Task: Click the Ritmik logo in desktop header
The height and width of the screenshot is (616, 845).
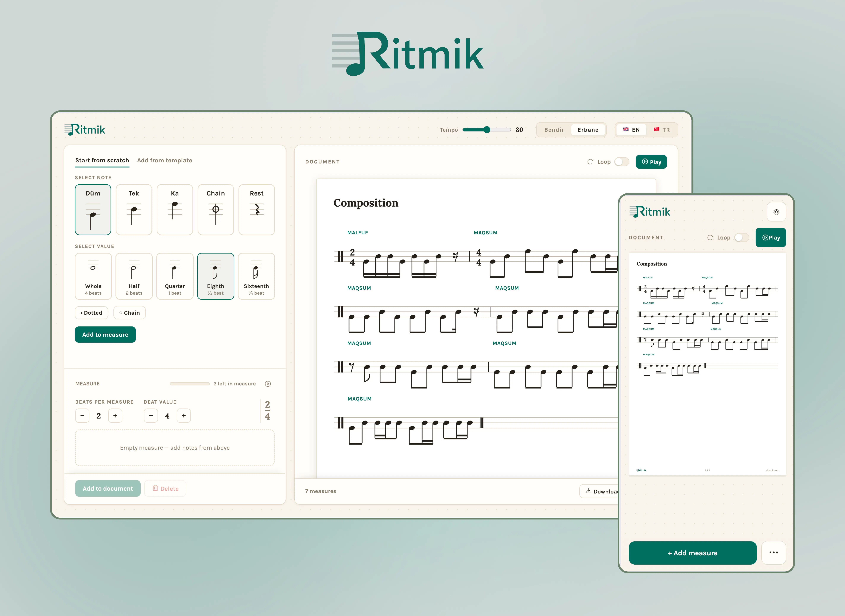Action: coord(85,130)
